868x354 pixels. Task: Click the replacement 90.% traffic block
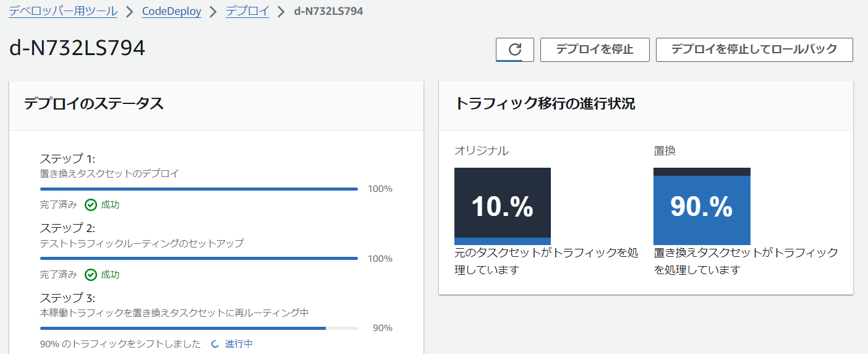tap(702, 206)
